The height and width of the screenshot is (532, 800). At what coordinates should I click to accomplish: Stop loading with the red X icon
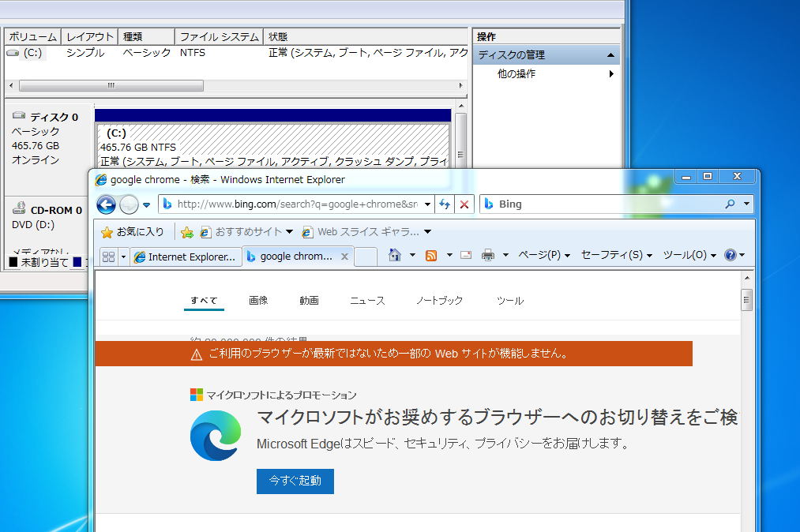pos(464,204)
